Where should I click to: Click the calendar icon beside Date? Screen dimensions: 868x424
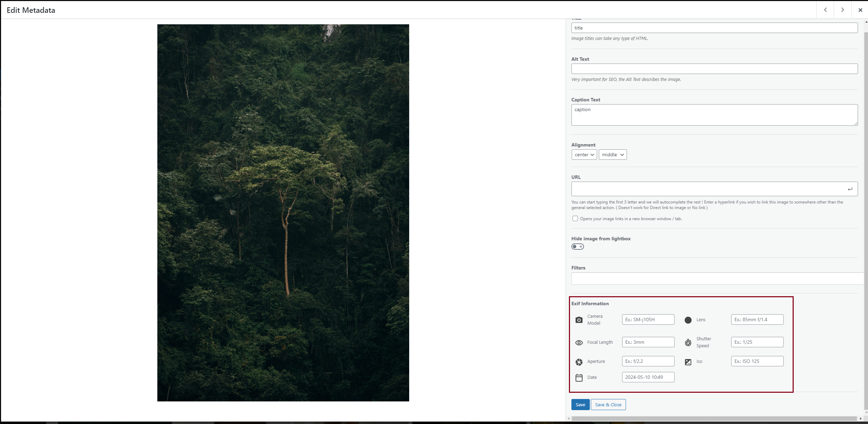click(579, 377)
